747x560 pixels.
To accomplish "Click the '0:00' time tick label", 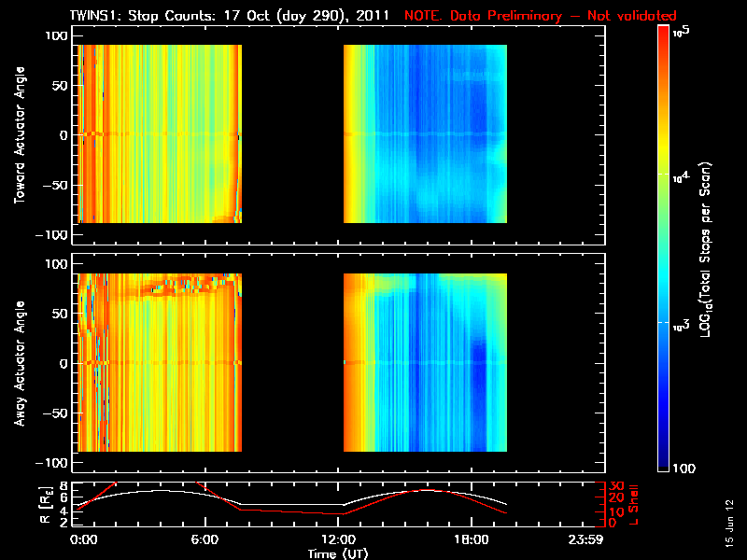I will [x=83, y=539].
